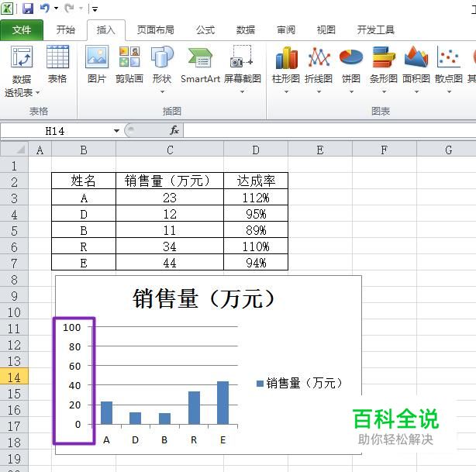The width and height of the screenshot is (476, 472).
Task: Select the chart title 销售量（万元）
Action: (203, 299)
